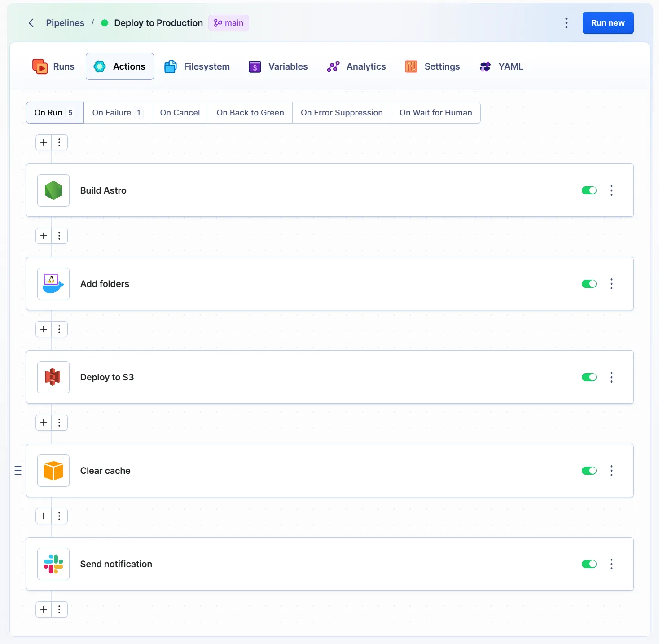
Task: Disable the Build Astro action toggle
Action: pyautogui.click(x=589, y=190)
